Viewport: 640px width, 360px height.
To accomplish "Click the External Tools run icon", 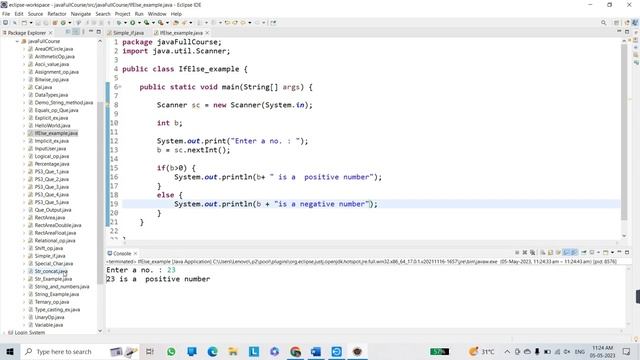I will (161, 22).
